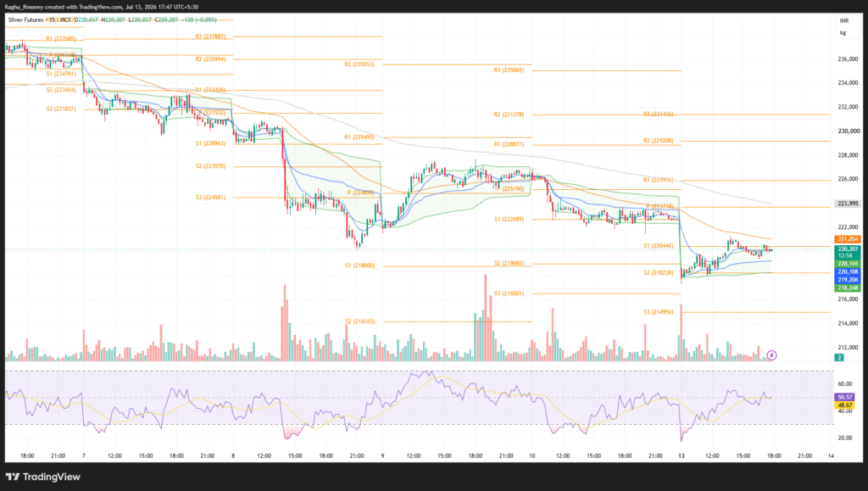This screenshot has width=868, height=491.
Task: Click the S3 (214956) pivot label
Action: click(x=658, y=312)
